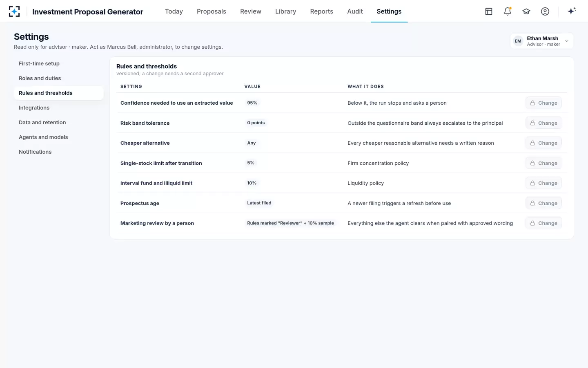
Task: Open the notifications bell icon
Action: [508, 11]
